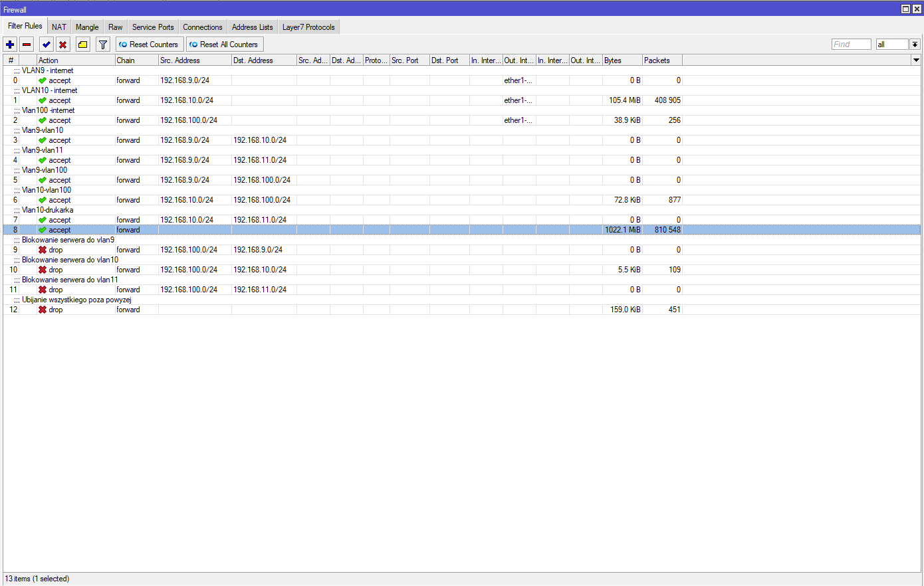Select the 'Vlan10-drukarka' comment row
The width and height of the screenshot is (924, 586).
pos(462,210)
